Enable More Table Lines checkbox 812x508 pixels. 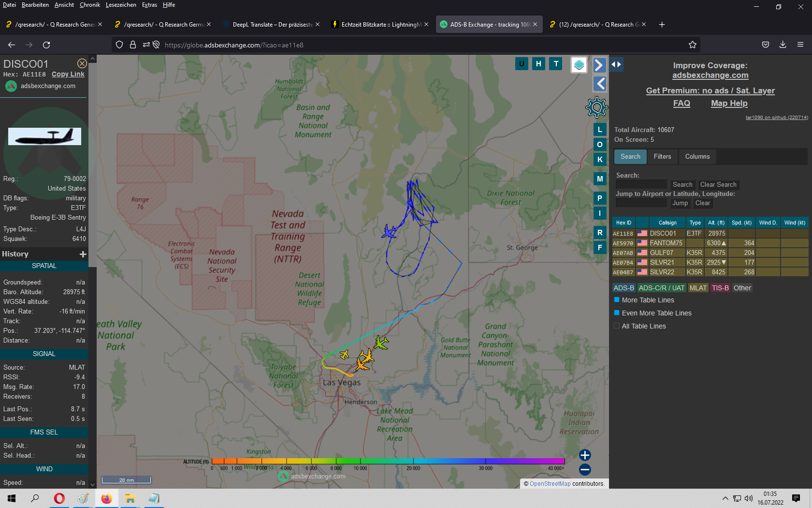617,300
